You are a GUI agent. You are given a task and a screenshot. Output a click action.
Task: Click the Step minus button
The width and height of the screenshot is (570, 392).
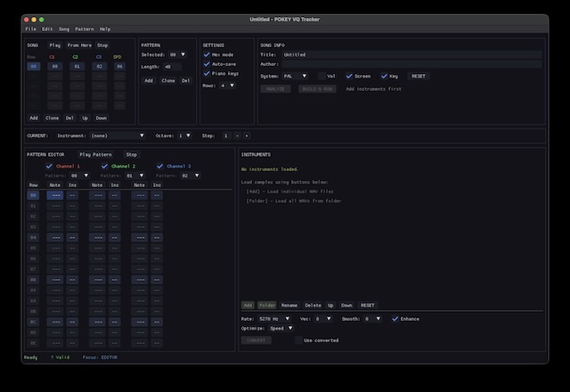tap(237, 135)
